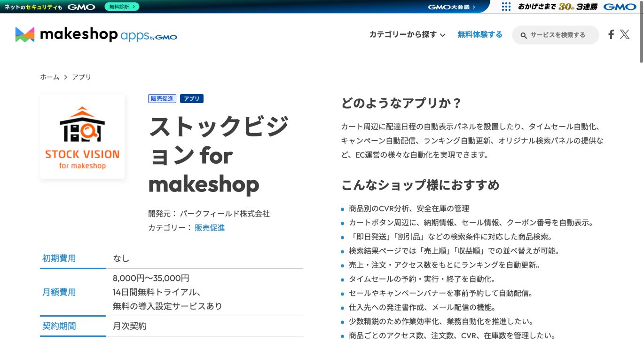Click the こんなショップ様におすすめ heading
Image resolution: width=644 pixels, height=351 pixels.
pos(420,185)
